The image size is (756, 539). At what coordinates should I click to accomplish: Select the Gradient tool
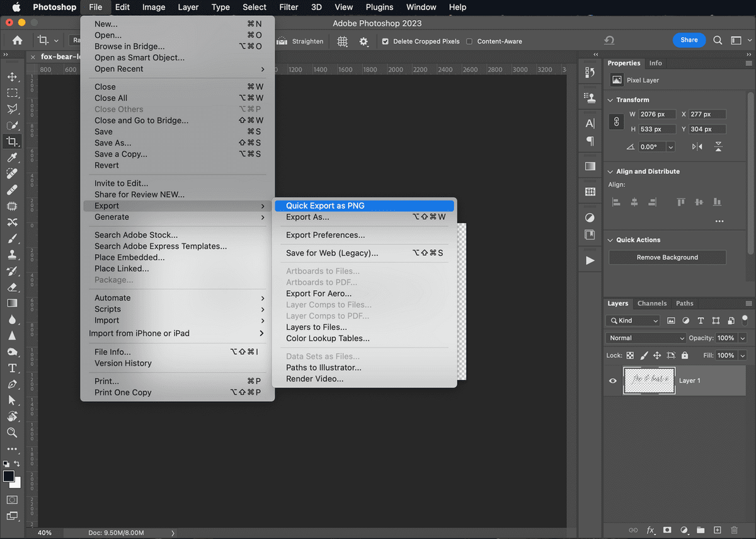(x=12, y=303)
